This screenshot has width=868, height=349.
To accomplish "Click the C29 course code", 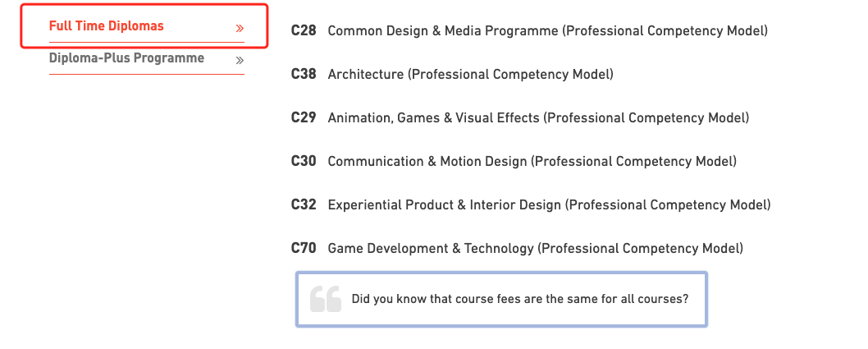I will (304, 117).
